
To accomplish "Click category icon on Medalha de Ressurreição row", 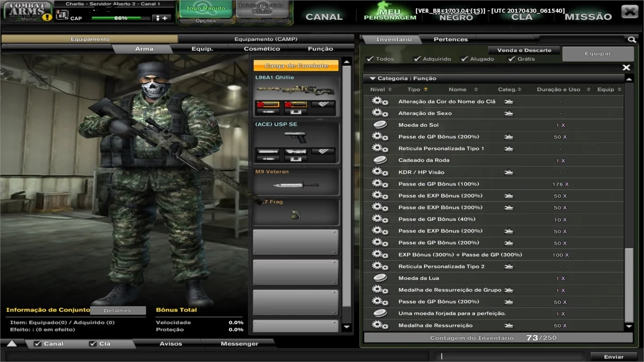I will pyautogui.click(x=509, y=325).
